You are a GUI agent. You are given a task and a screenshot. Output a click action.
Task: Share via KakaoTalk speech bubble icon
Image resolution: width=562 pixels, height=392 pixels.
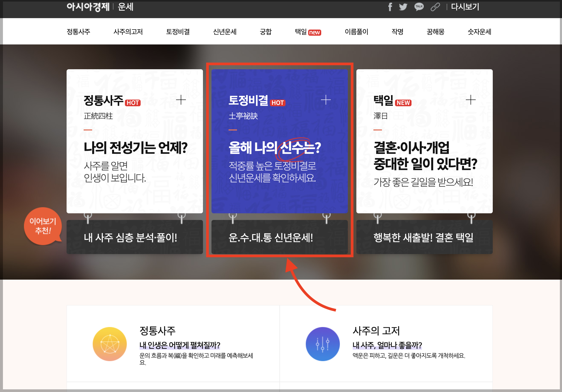pyautogui.click(x=419, y=7)
